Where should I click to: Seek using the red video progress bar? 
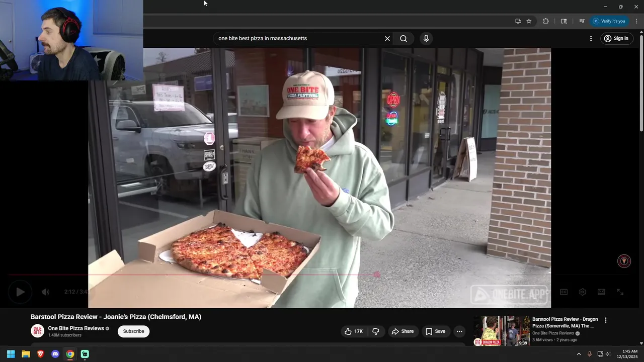(x=191, y=275)
